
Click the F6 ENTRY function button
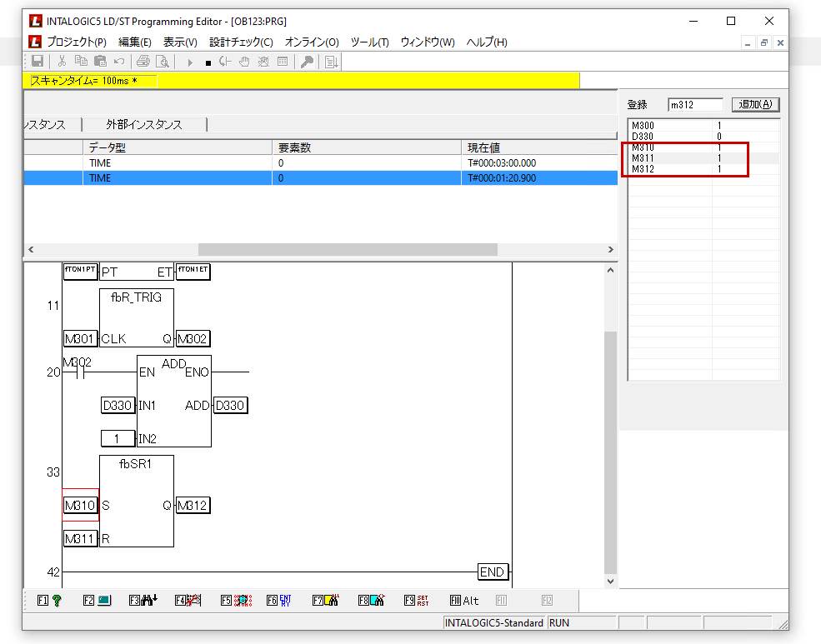[278, 600]
